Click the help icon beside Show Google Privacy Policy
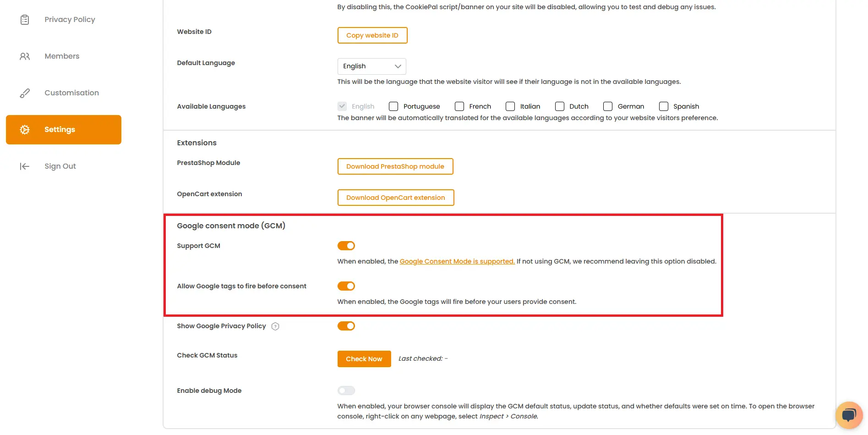868x435 pixels. coord(275,326)
